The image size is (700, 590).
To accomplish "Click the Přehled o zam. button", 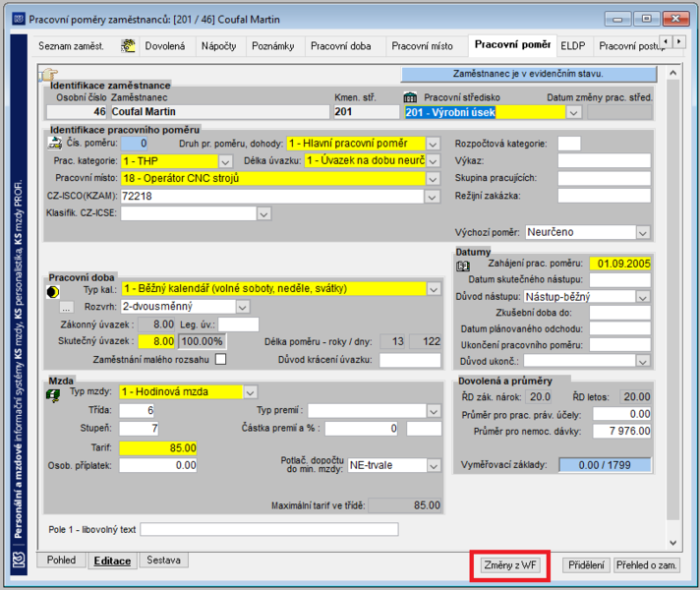I will (647, 565).
